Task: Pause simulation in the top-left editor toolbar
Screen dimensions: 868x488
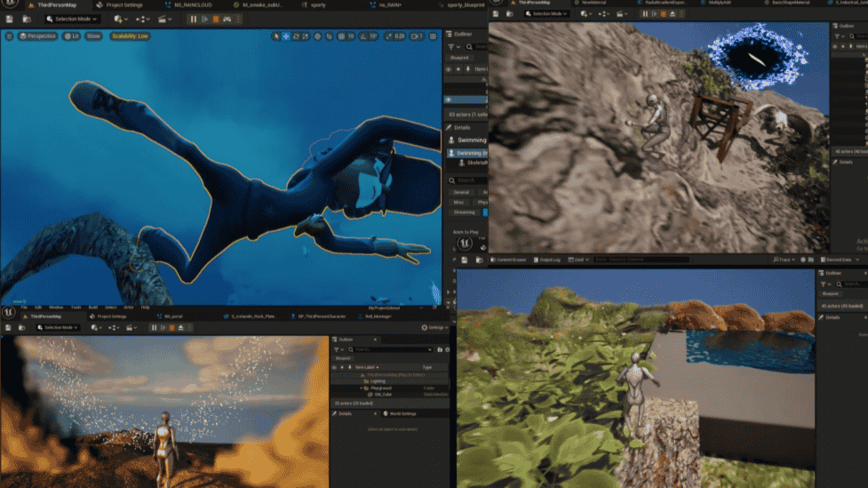Action: pos(193,19)
